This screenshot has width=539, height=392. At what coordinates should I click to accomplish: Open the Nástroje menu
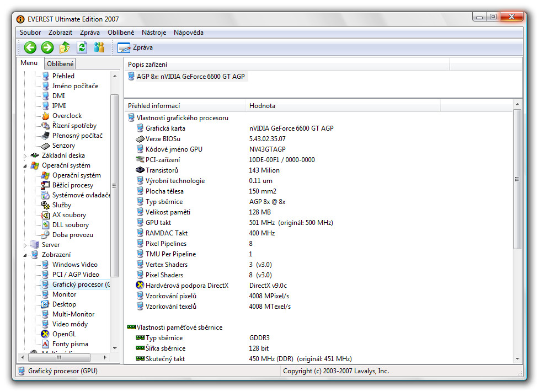154,33
